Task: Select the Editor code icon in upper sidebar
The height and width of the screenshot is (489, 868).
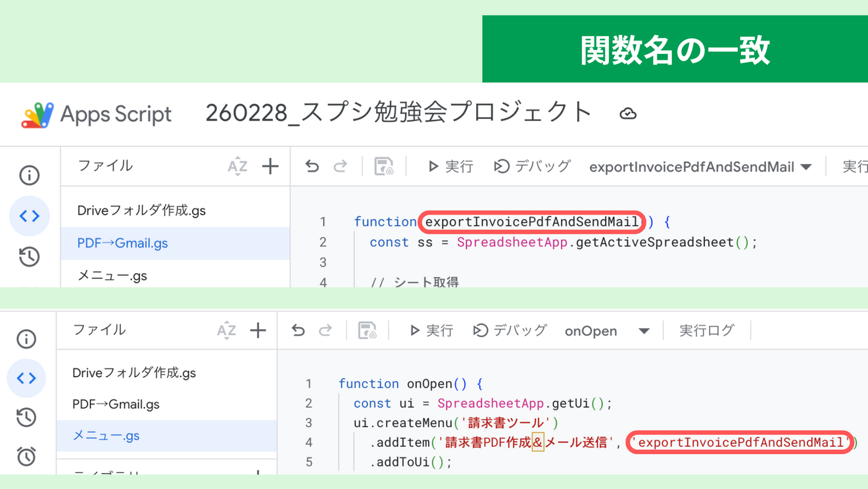Action: pos(29,216)
